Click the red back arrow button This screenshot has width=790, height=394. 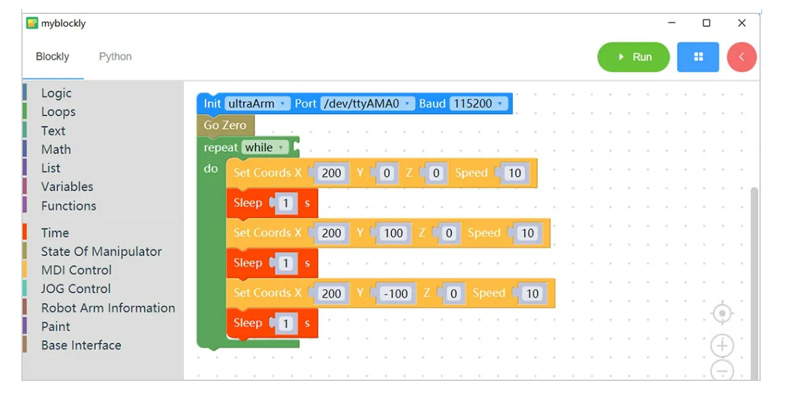pos(742,57)
